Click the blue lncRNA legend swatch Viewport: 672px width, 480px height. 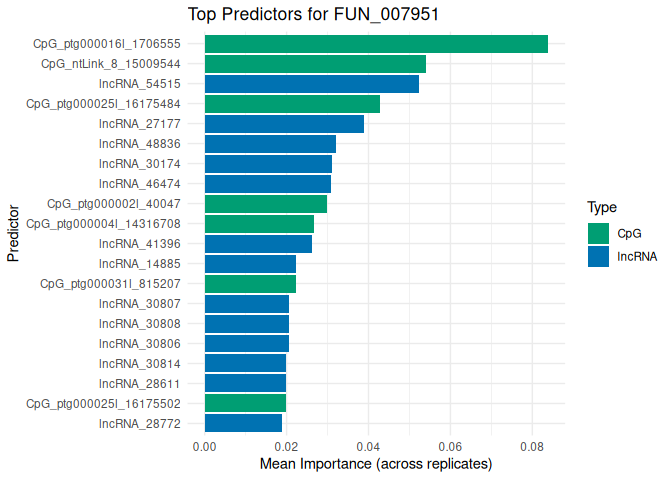[598, 256]
